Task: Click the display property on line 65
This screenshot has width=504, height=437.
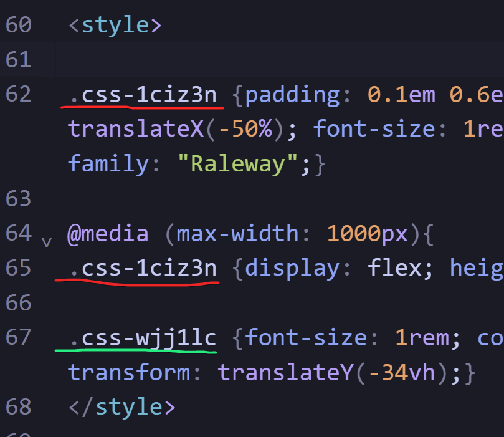Action: pos(292,268)
